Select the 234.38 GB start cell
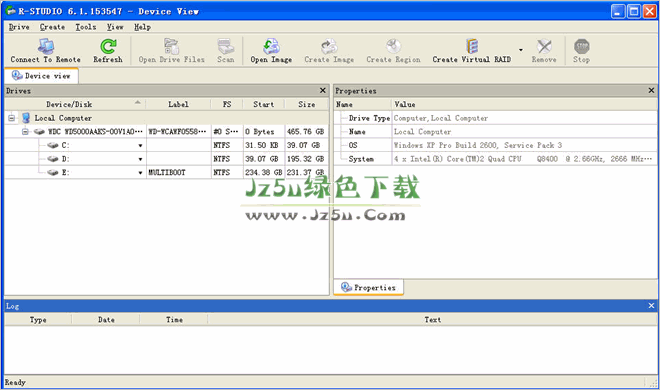 264,172
